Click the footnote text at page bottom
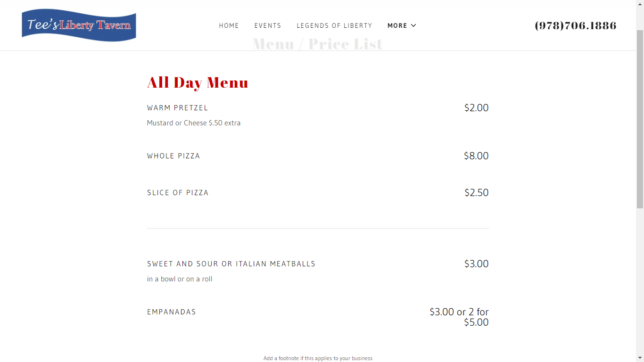The height and width of the screenshot is (362, 644). [x=318, y=358]
